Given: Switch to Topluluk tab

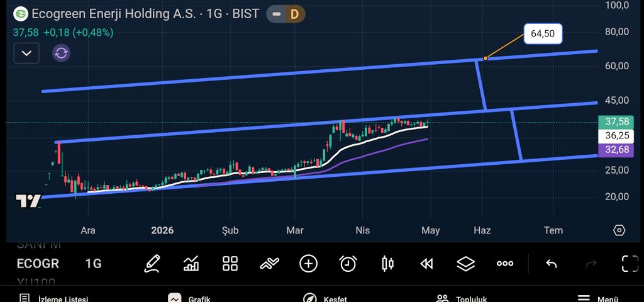Looking at the screenshot, I should [462, 299].
